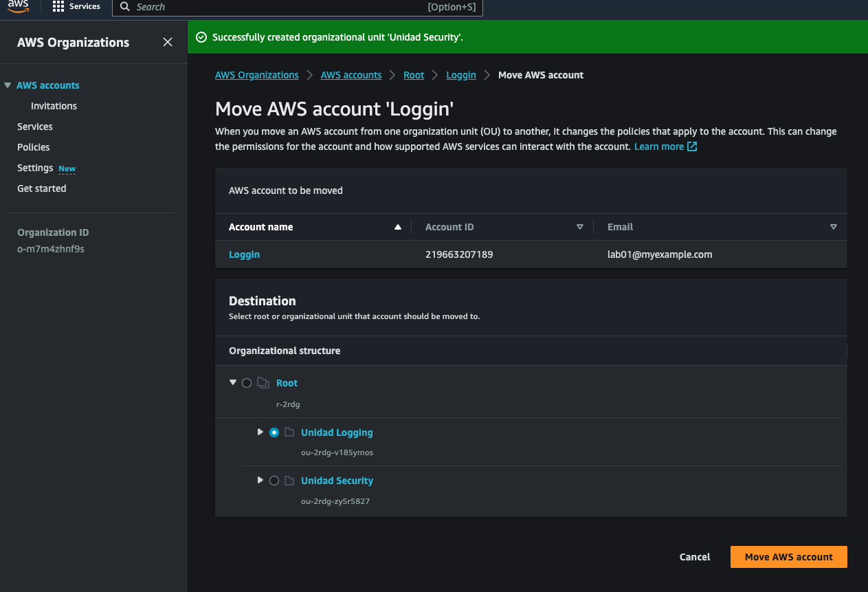The width and height of the screenshot is (868, 592).
Task: Click the Unidad Security folder icon
Action: tap(289, 481)
